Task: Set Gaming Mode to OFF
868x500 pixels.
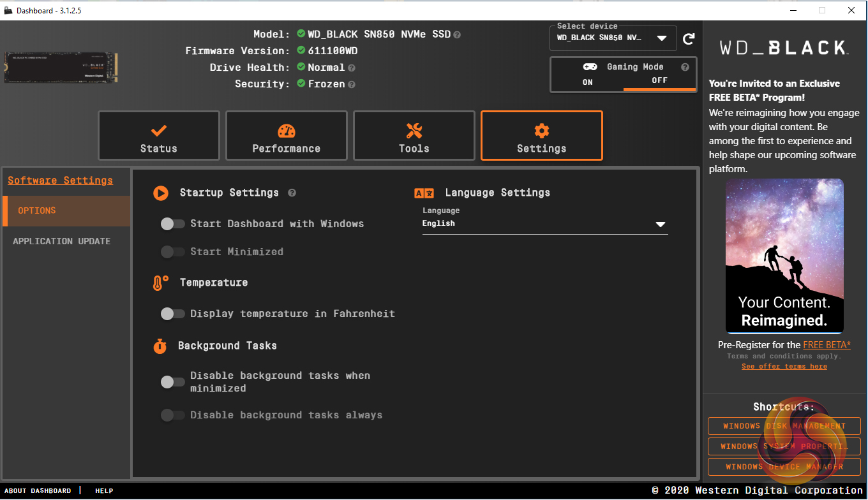Action: coord(659,81)
